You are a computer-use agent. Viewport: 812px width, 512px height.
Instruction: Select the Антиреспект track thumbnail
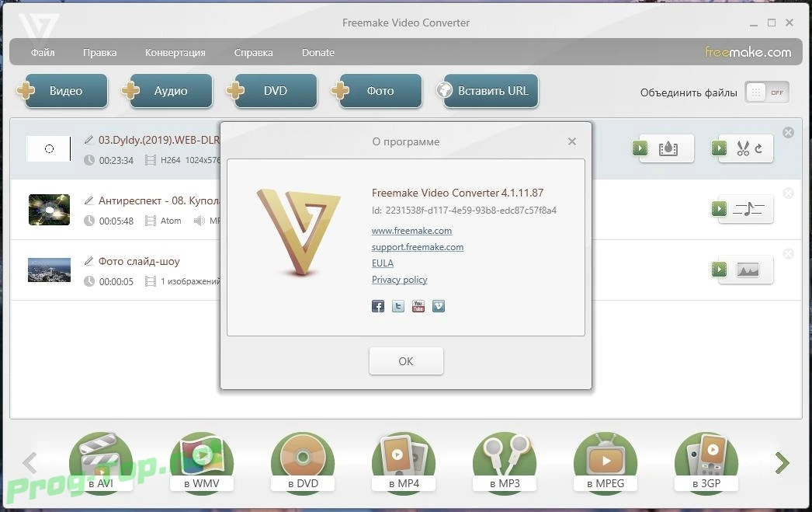coord(49,209)
